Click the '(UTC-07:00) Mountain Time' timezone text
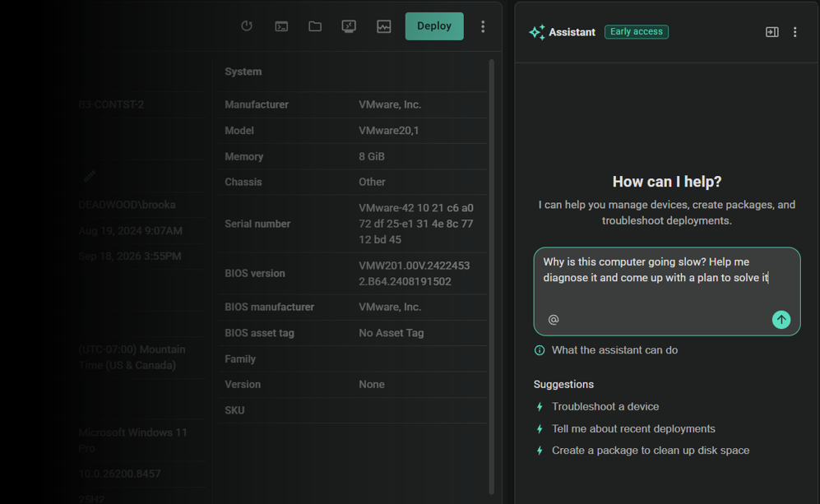The height and width of the screenshot is (504, 820). (x=132, y=357)
